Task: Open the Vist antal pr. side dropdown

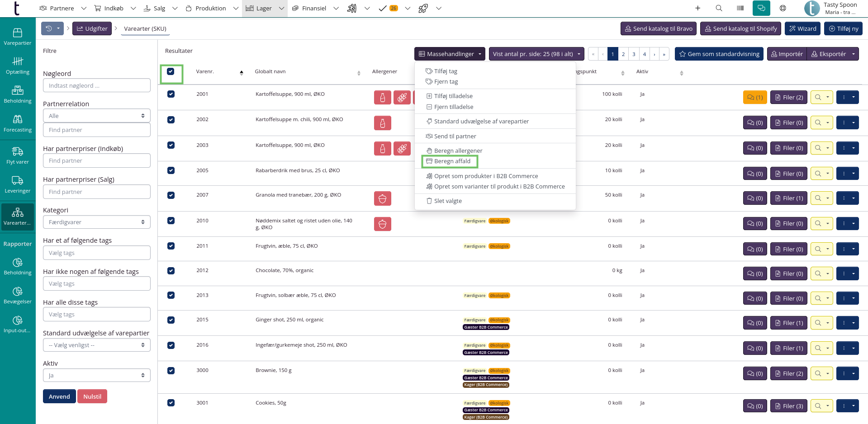Action: pyautogui.click(x=536, y=54)
